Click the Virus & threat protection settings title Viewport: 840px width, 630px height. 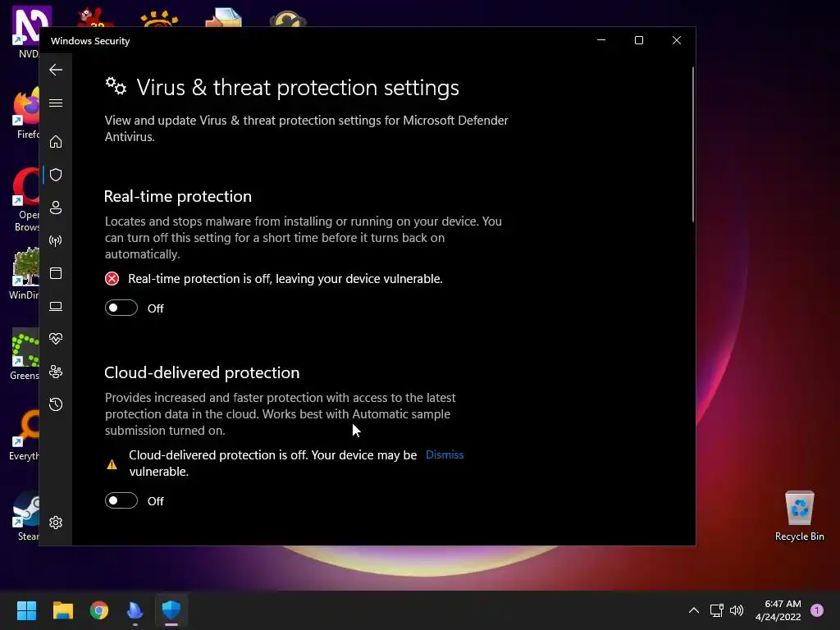pyautogui.click(x=298, y=88)
